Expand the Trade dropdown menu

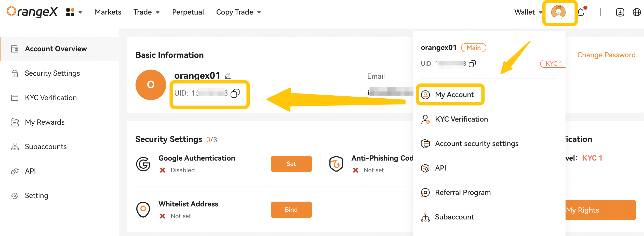click(x=146, y=12)
